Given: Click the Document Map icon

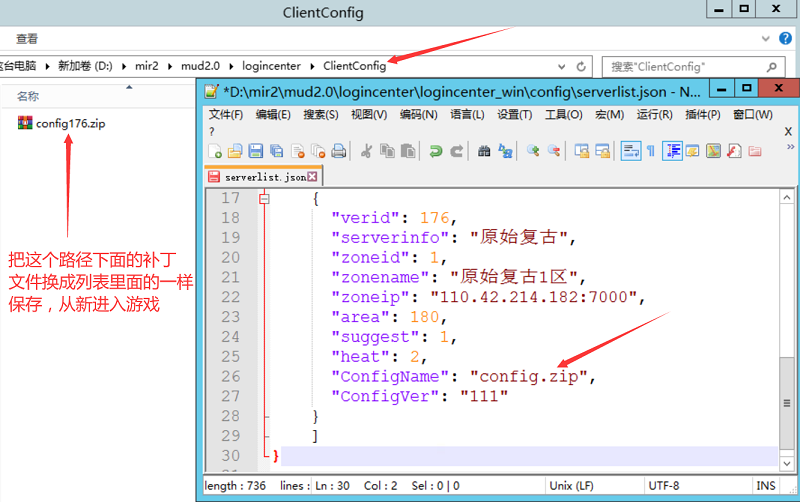Looking at the screenshot, I should click(713, 151).
